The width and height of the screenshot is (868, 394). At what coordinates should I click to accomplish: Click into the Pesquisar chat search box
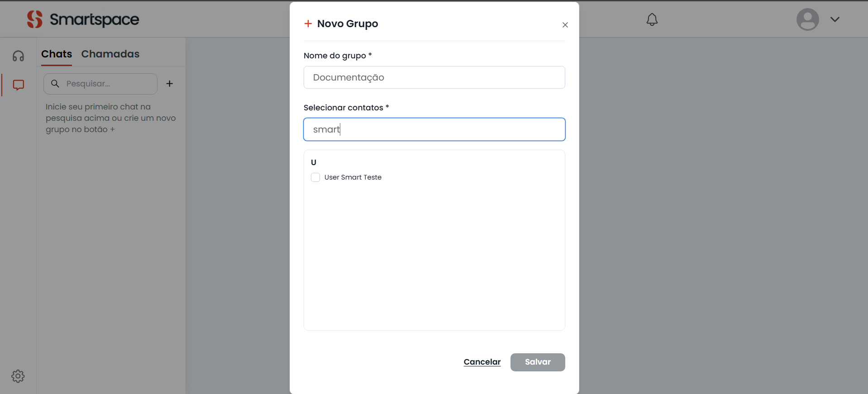pyautogui.click(x=109, y=84)
